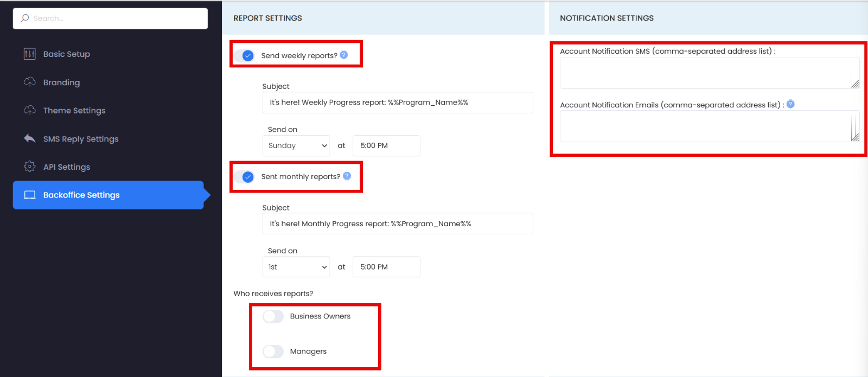This screenshot has width=868, height=377.
Task: Enable reports for Business Owners
Action: [273, 316]
